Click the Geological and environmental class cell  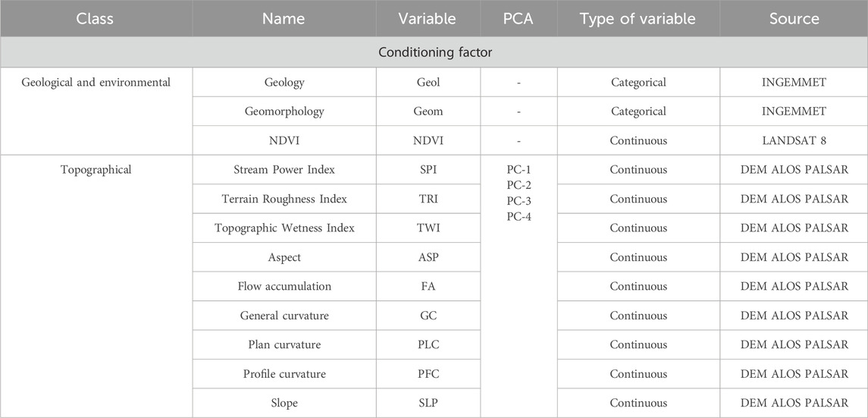96,83
